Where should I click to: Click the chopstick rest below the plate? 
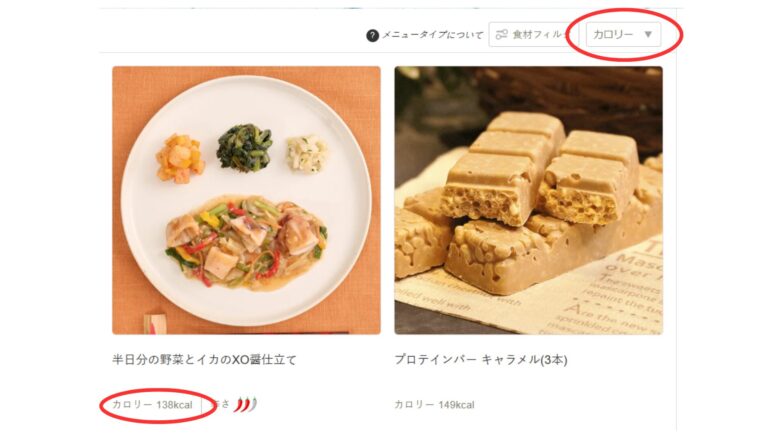tap(155, 324)
